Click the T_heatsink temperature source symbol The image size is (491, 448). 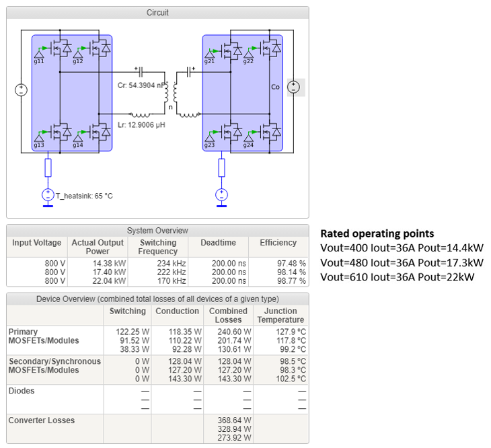[x=48, y=194]
